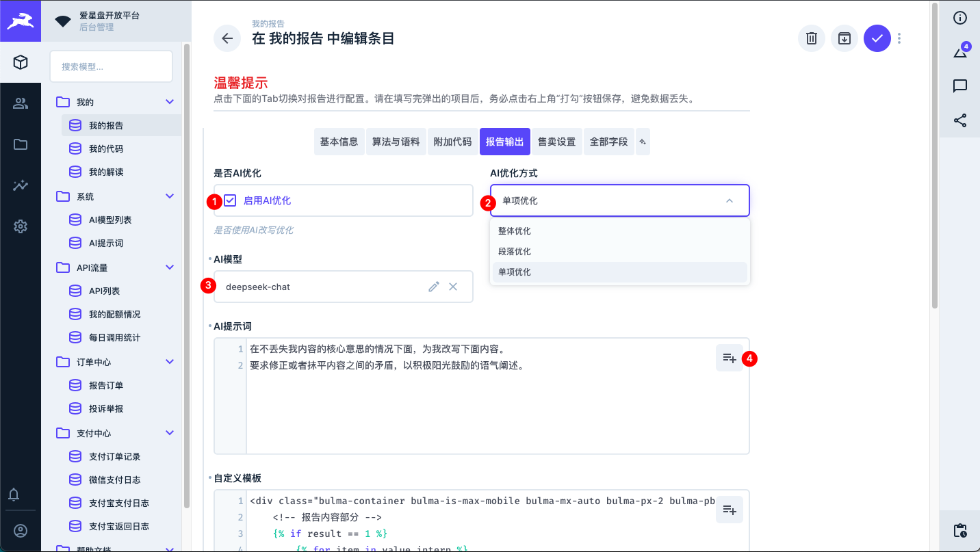Switch to the 基本信息 tab
980x552 pixels.
[x=339, y=142]
